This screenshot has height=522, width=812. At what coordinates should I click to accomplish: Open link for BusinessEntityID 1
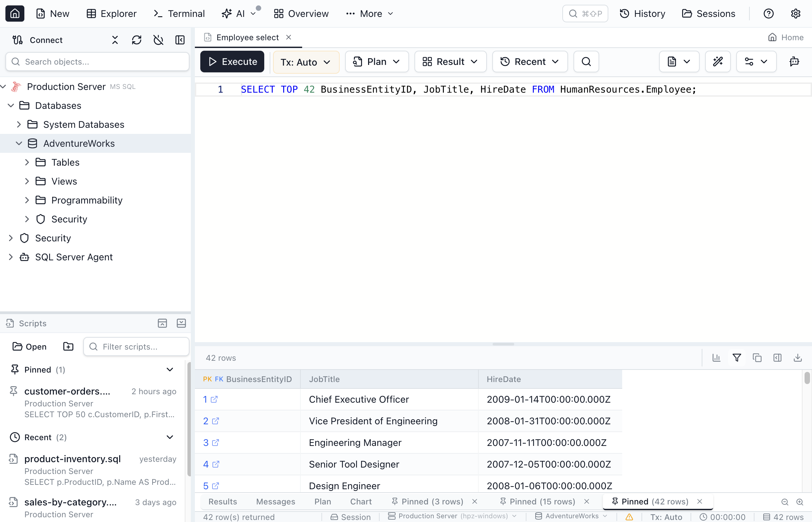click(x=215, y=400)
